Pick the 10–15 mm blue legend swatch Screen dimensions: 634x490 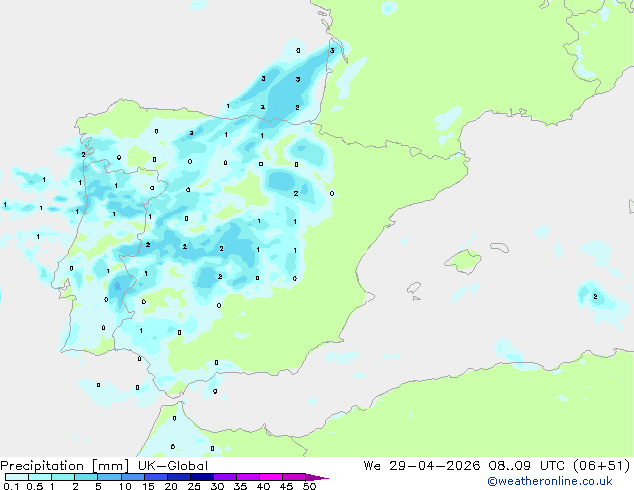point(133,477)
